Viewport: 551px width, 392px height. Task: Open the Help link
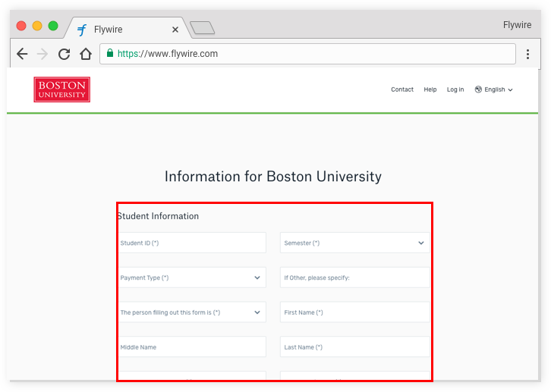point(430,89)
